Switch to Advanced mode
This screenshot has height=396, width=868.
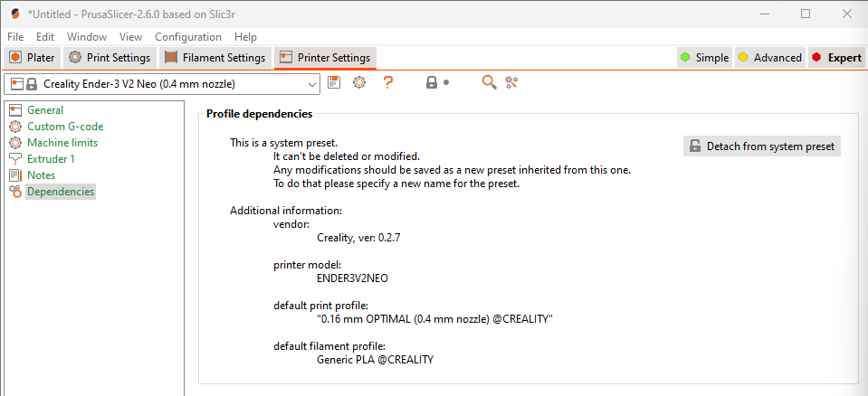pyautogui.click(x=769, y=58)
